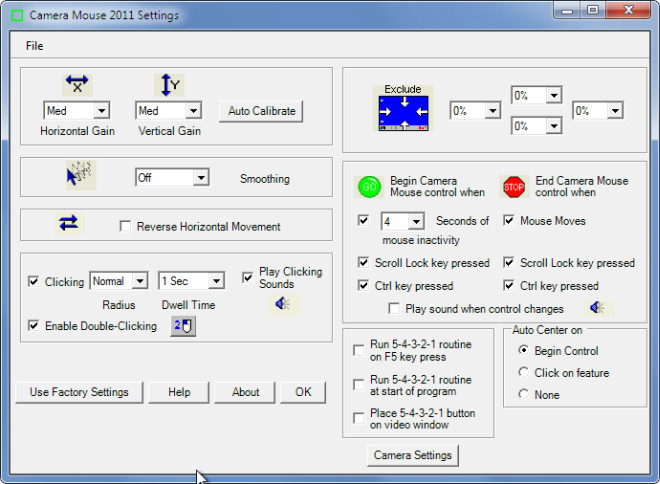Click the speaker icon beside control changes sound

click(598, 308)
